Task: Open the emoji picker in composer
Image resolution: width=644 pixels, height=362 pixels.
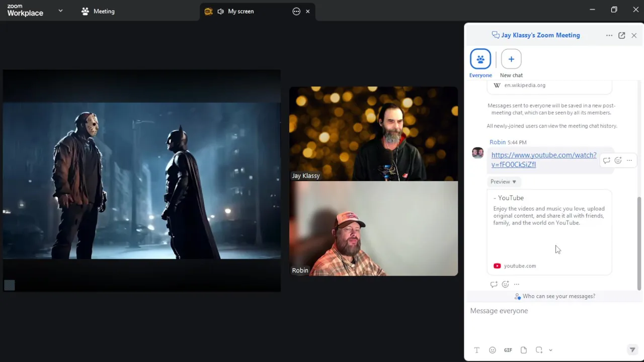Action: [493, 350]
